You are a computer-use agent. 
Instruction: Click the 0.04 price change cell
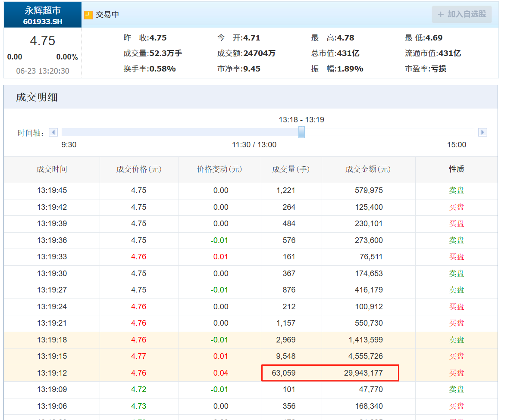coord(221,373)
